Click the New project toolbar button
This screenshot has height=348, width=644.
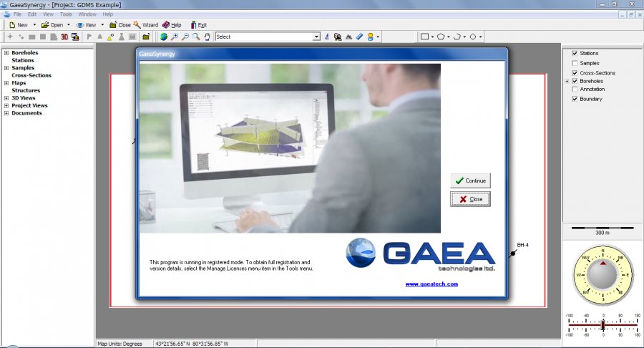pos(19,25)
